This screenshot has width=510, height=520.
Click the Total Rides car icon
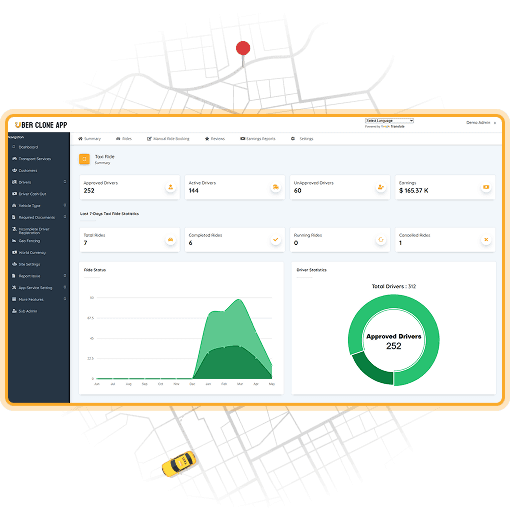point(171,239)
